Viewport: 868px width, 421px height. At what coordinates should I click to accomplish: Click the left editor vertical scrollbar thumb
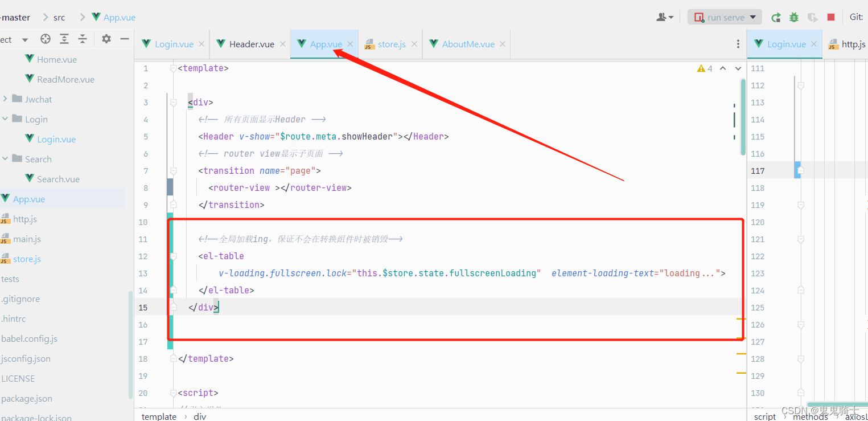click(743, 117)
